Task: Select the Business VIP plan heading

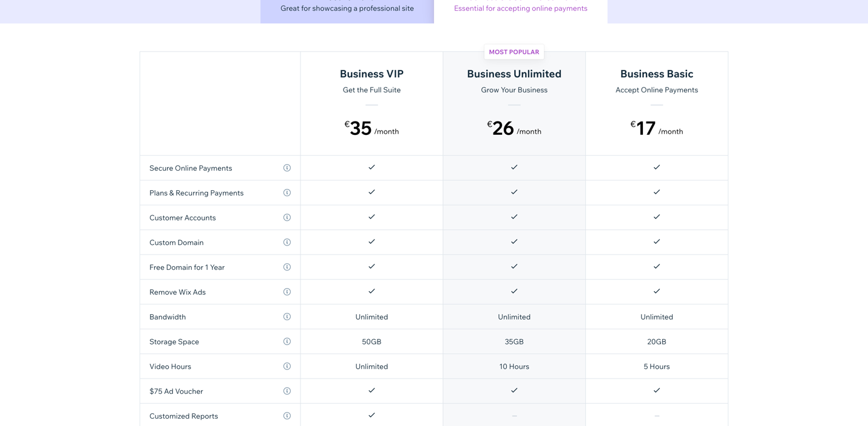Action: coord(371,74)
